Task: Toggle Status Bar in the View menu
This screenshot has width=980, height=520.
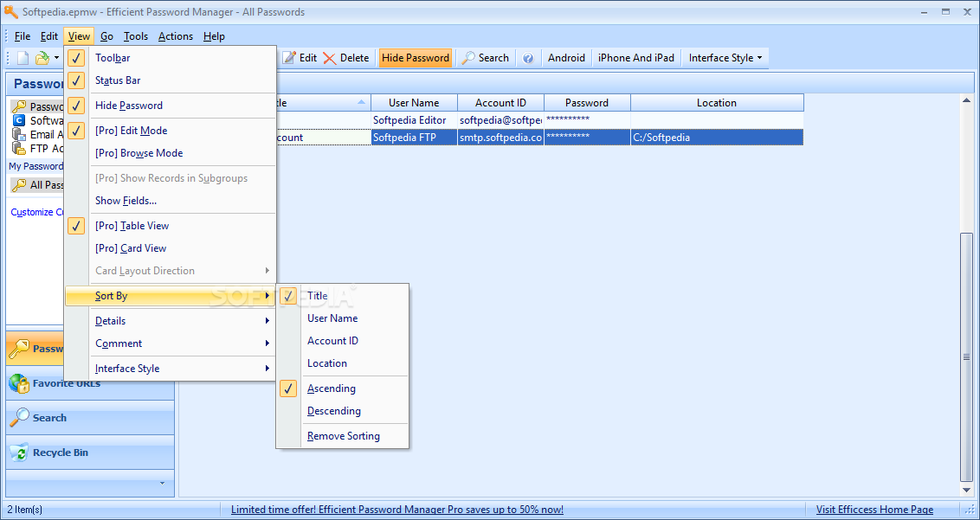Action: (x=170, y=80)
